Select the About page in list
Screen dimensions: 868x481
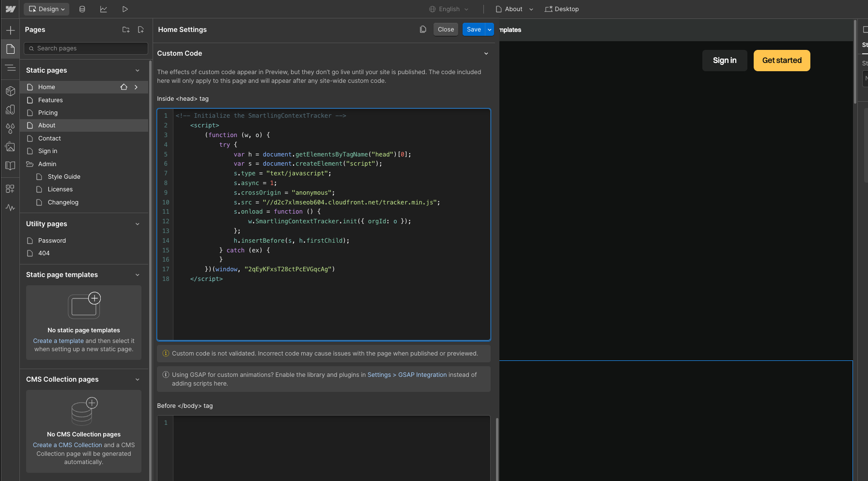coord(84,125)
